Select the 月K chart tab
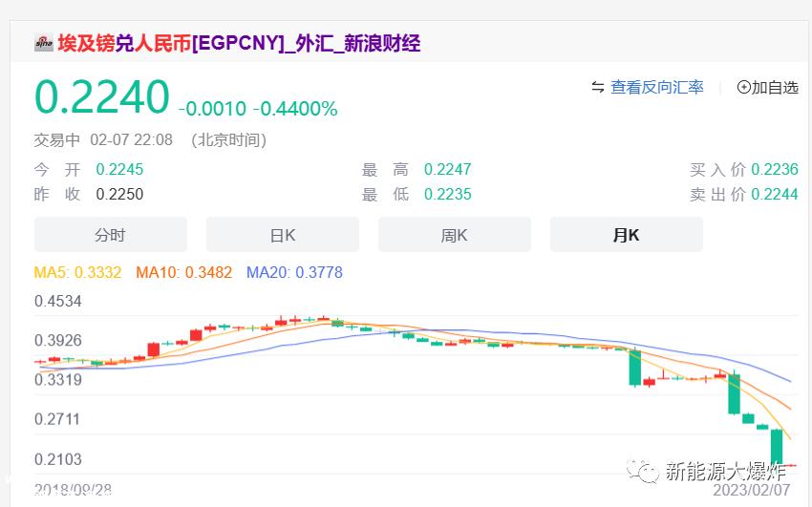The height and width of the screenshot is (507, 812). coord(626,235)
